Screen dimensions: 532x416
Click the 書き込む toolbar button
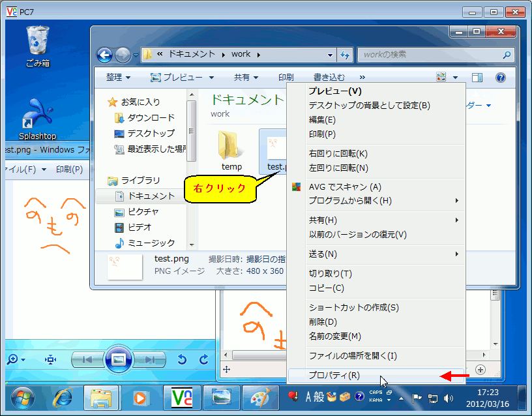(x=329, y=78)
